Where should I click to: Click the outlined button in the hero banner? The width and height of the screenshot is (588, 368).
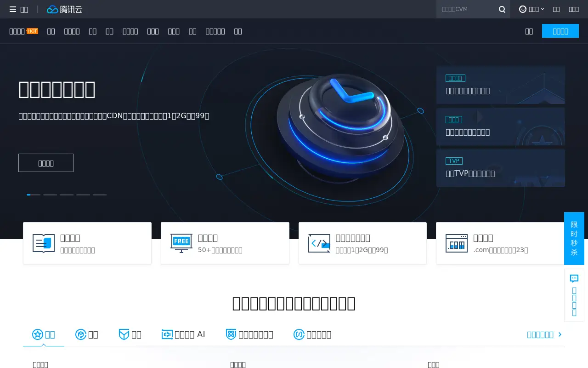[46, 163]
